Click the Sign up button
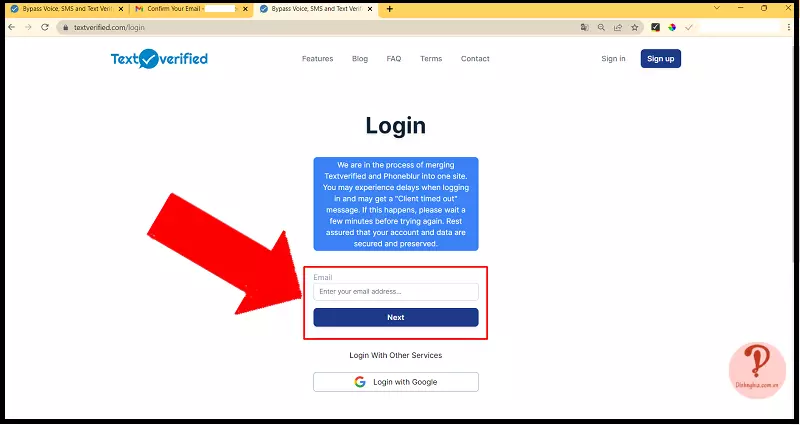The image size is (800, 425). tap(661, 59)
